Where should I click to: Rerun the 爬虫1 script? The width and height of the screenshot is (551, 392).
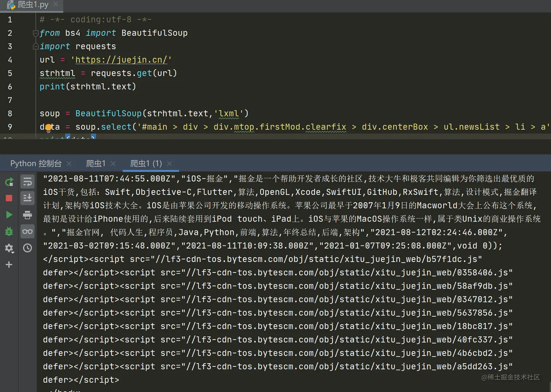[9, 182]
